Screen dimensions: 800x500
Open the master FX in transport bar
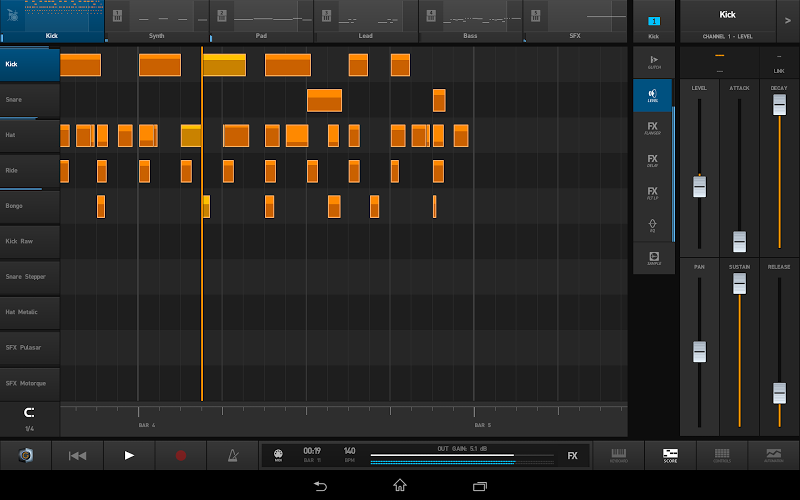(x=572, y=456)
